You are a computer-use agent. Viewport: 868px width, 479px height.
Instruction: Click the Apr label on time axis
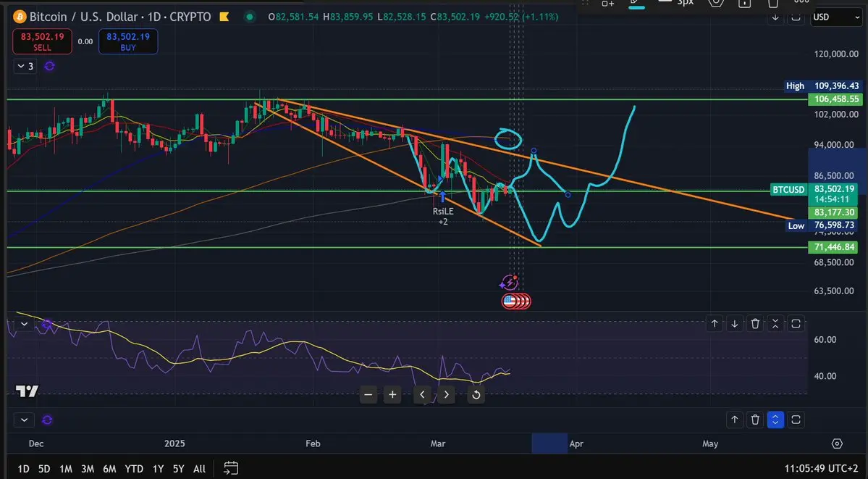point(576,443)
